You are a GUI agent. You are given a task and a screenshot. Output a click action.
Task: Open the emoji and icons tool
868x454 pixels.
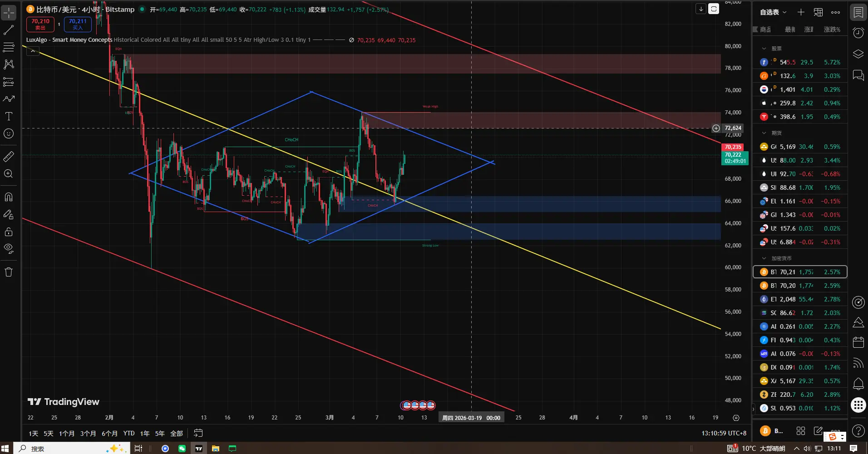pos(9,133)
